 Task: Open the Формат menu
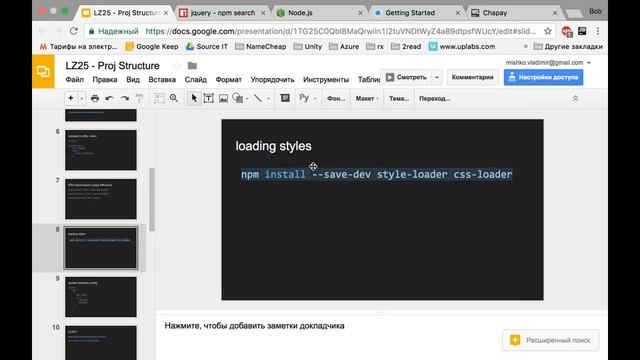229,80
